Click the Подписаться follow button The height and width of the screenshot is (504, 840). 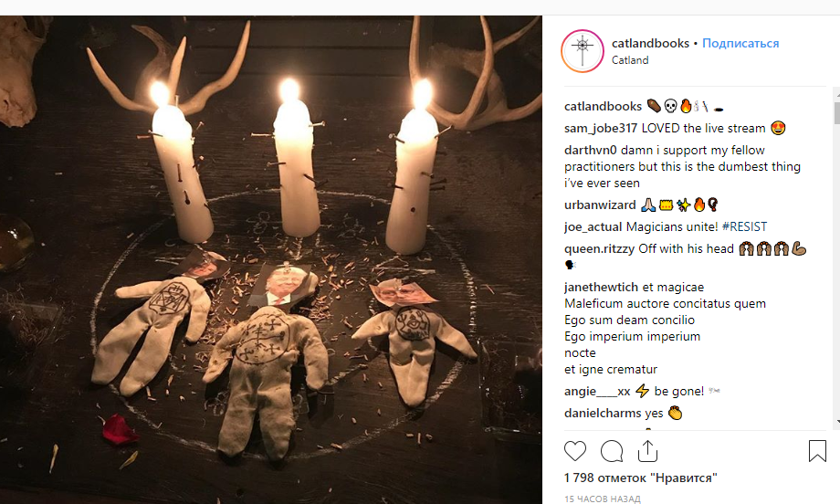click(x=740, y=43)
